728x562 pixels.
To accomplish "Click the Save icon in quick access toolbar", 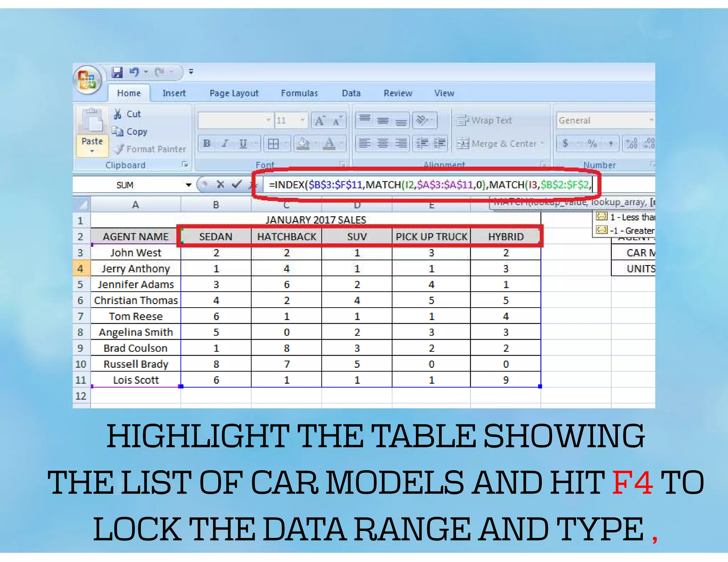I will pos(117,72).
